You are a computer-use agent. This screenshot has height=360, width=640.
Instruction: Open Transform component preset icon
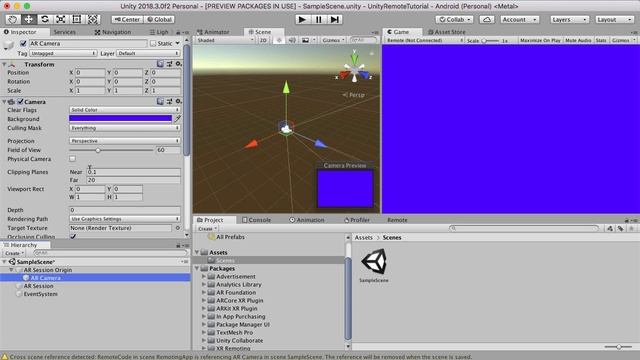point(169,64)
